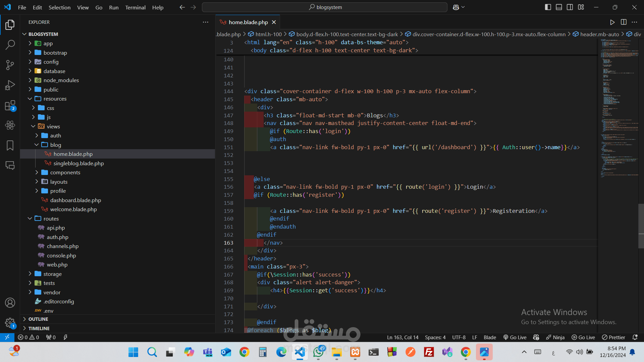Toggle Secondary Side Bar visibility
The height and width of the screenshot is (362, 644).
point(570,7)
